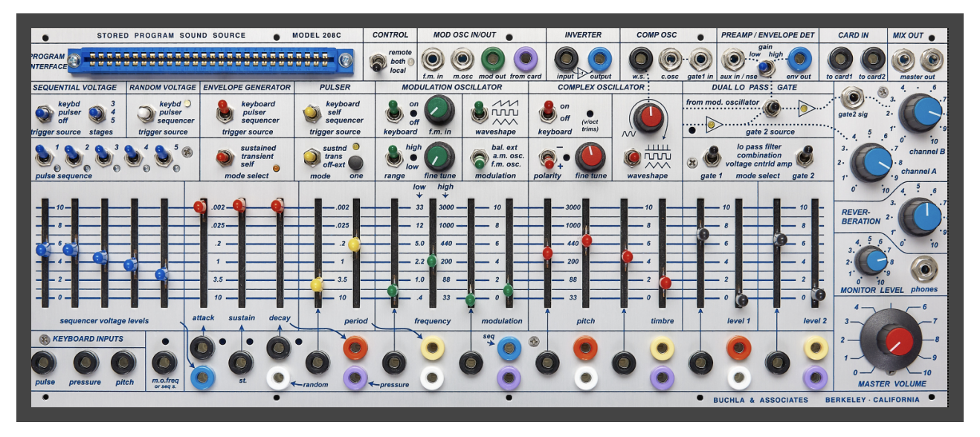Toggle the modulation oscillator keyboard on/off switch
Image resolution: width=980 pixels, height=437 pixels.
click(x=390, y=112)
